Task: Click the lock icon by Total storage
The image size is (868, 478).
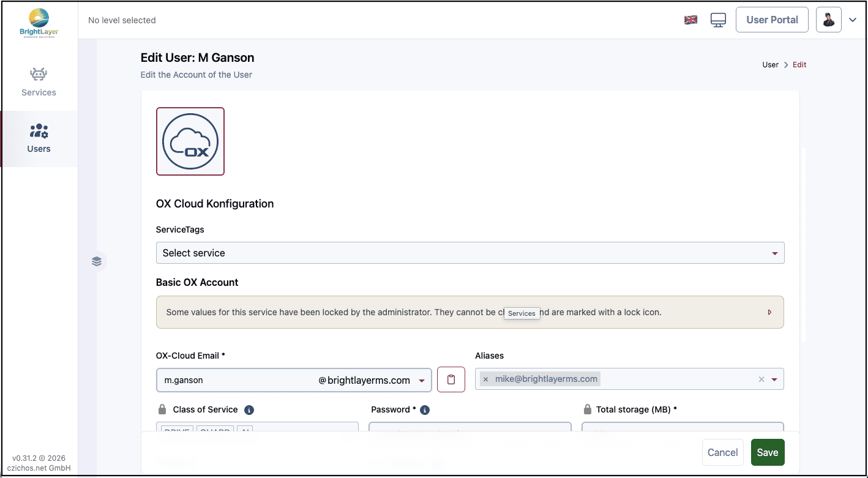Action: pos(588,409)
